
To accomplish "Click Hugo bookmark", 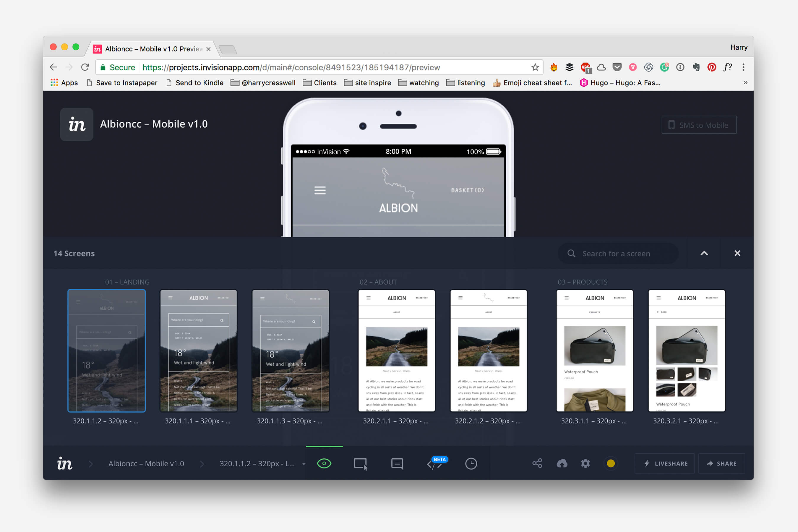I will [620, 82].
